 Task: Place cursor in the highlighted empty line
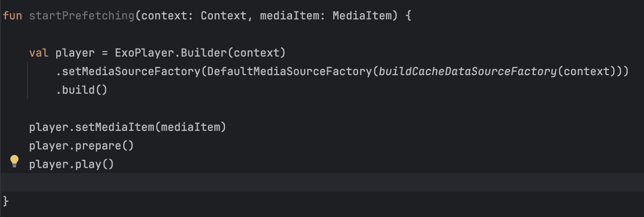pos(322,182)
